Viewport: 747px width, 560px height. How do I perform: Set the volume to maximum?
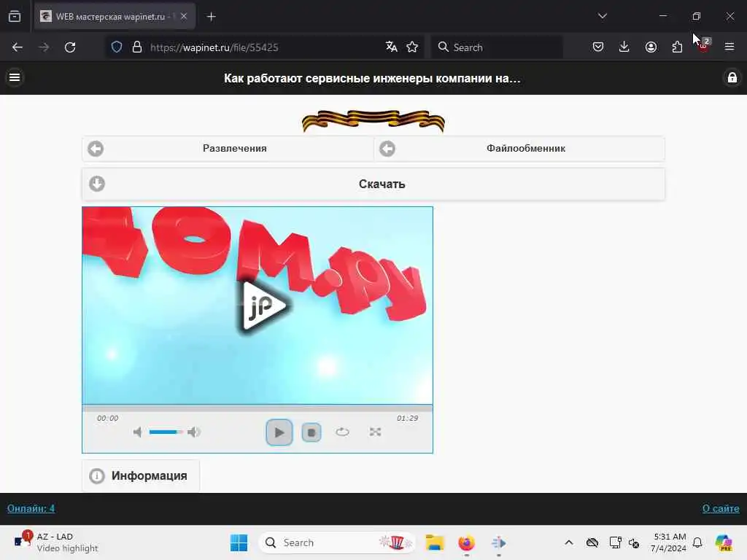click(x=194, y=432)
